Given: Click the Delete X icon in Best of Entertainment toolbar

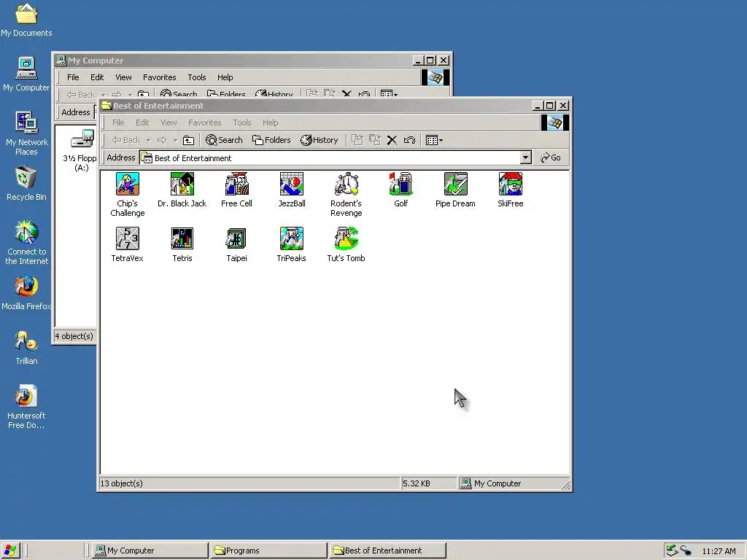Looking at the screenshot, I should pyautogui.click(x=392, y=140).
